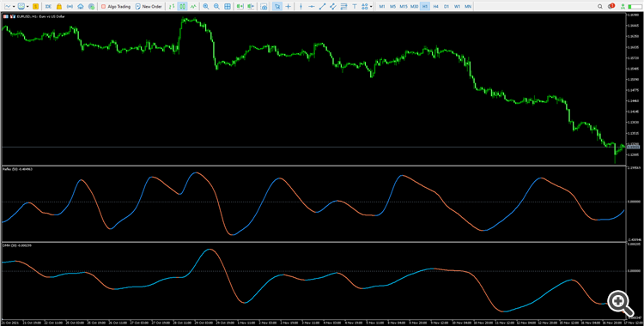644x326 pixels.
Task: Select the crosshair tool
Action: (289, 7)
